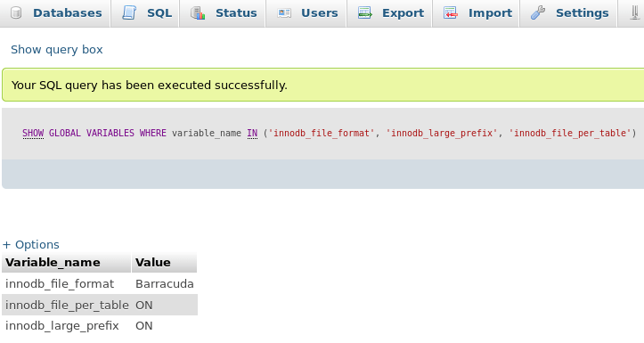
Task: Expand the + Options section
Action: click(x=31, y=245)
